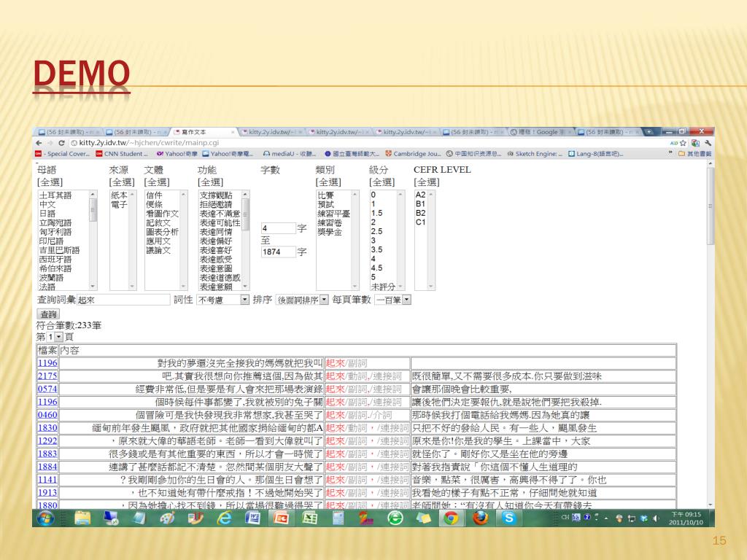
Task: Open the 每頁筆數 dropdown showing 一百筆
Action: coord(393,300)
